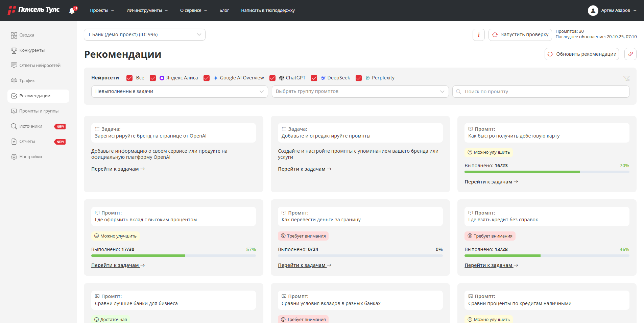644x323 pixels.
Task: Open the ИИ-инструменты top menu
Action: 147,10
